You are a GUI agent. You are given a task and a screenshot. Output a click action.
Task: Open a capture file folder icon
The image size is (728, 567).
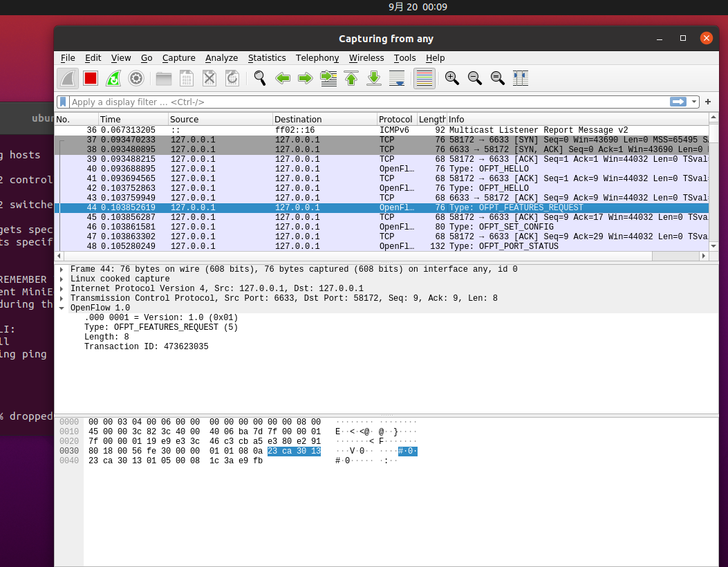click(x=163, y=78)
